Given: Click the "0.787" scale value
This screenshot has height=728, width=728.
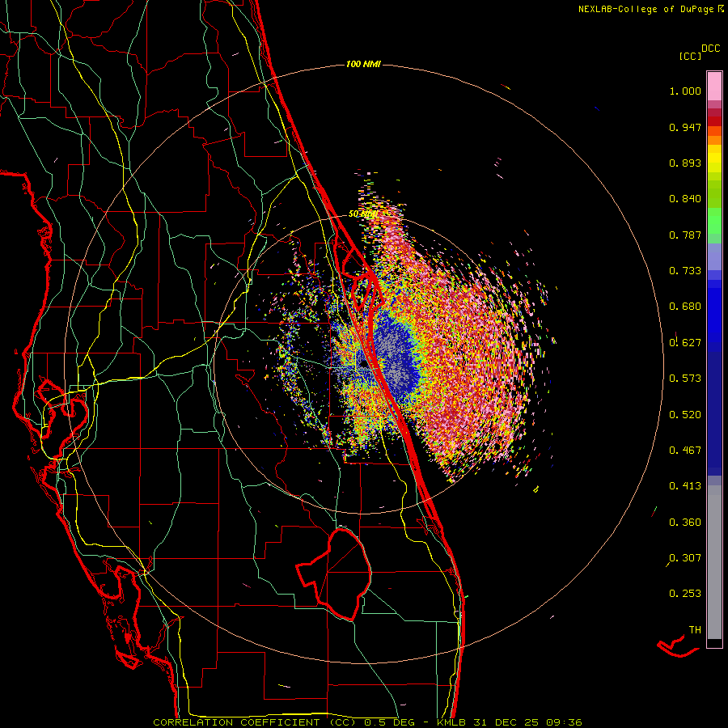Looking at the screenshot, I should [685, 235].
